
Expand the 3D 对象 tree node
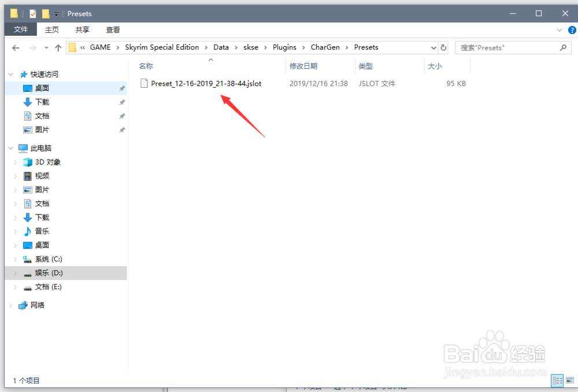click(x=16, y=162)
